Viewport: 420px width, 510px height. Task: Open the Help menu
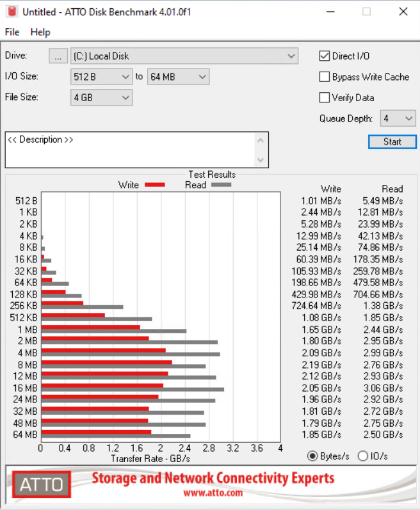pos(40,32)
